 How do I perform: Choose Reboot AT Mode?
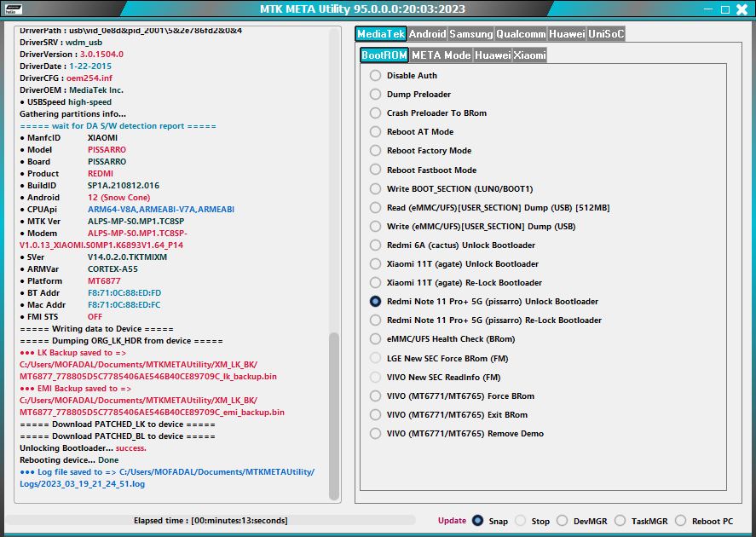pos(412,132)
